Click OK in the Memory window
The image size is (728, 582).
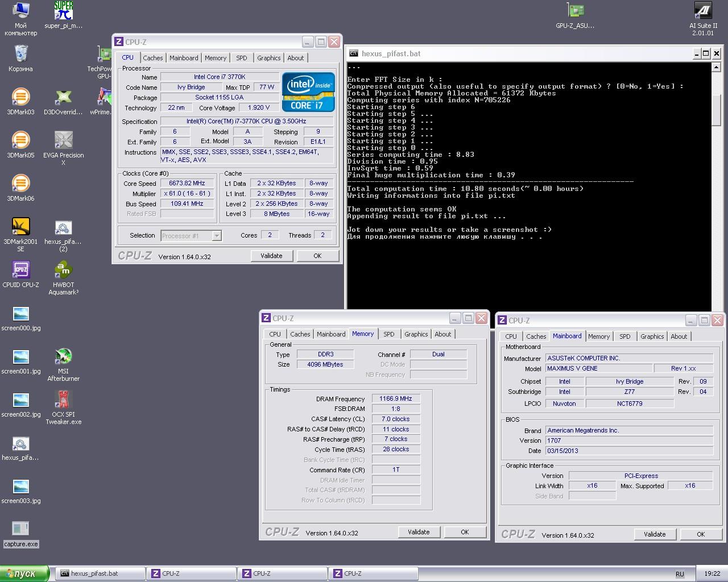pyautogui.click(x=465, y=532)
